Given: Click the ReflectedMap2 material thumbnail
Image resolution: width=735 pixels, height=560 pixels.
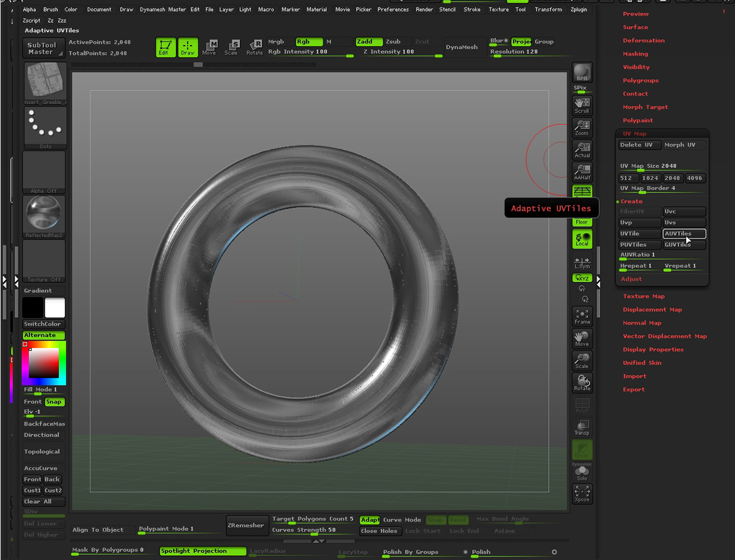Looking at the screenshot, I should point(44,214).
